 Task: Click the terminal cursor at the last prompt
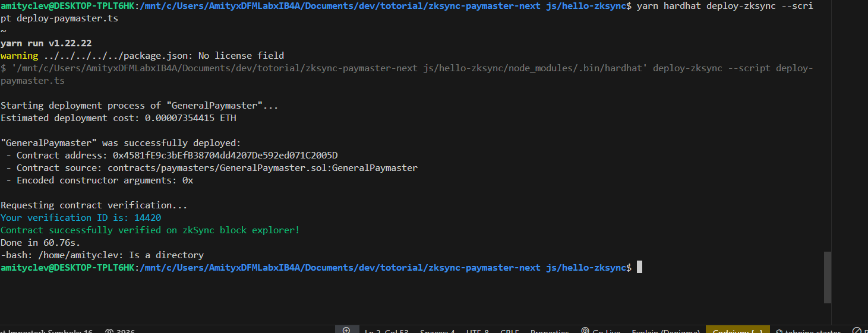(639, 268)
